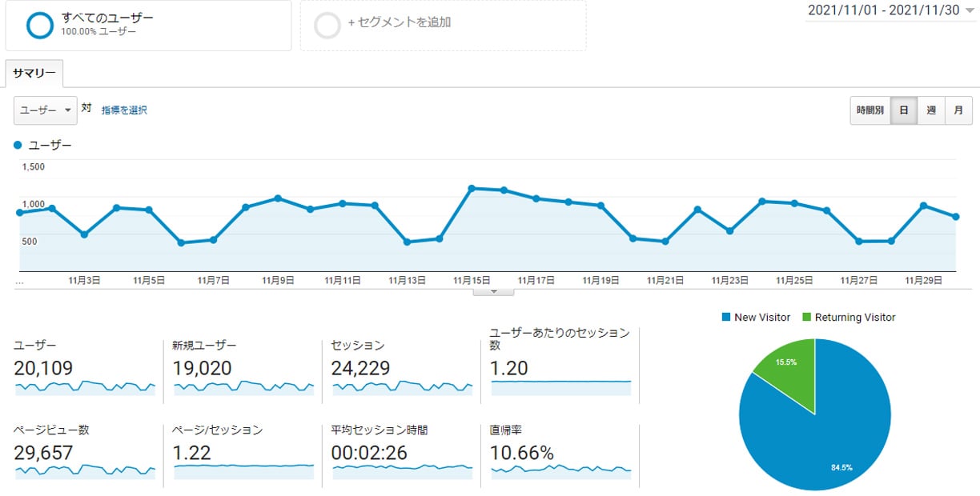Switch granularity to 時間別
The image size is (980, 496).
[869, 110]
